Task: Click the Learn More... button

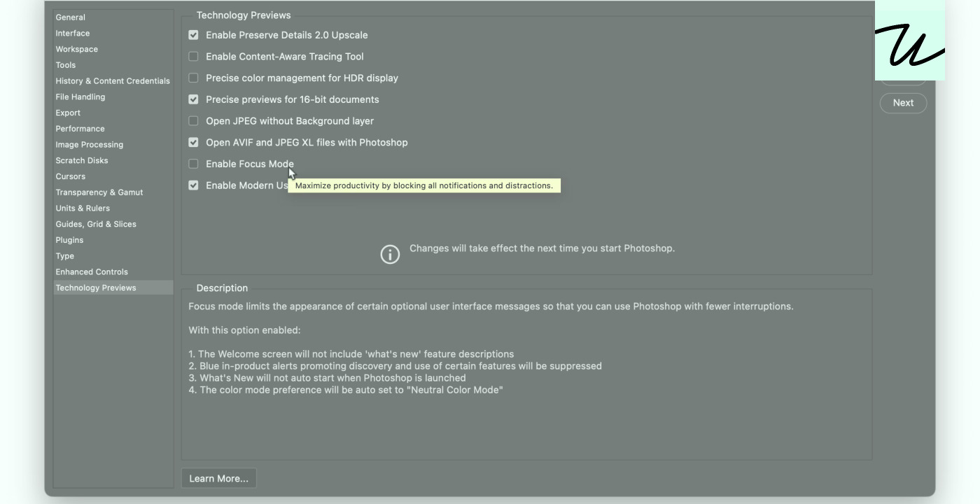Action: click(219, 479)
